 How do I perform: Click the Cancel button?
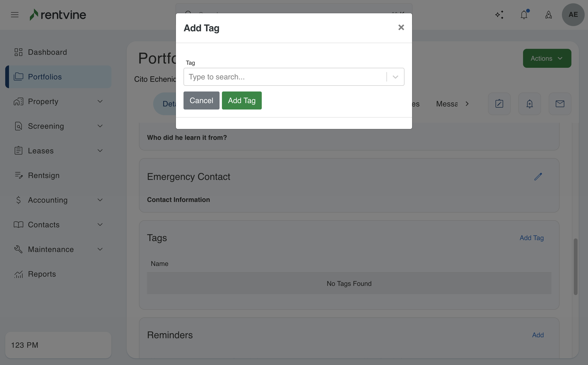click(201, 100)
